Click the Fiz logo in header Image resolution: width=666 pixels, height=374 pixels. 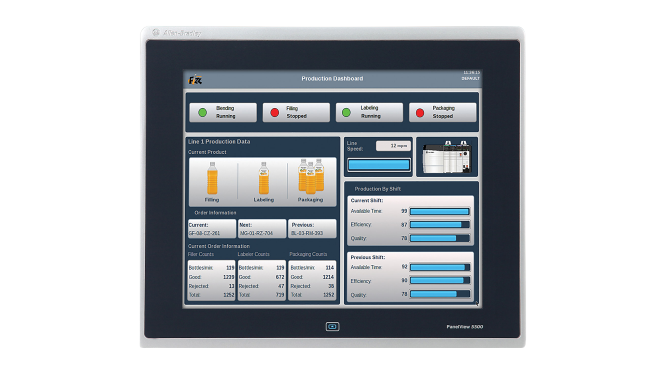click(x=195, y=79)
